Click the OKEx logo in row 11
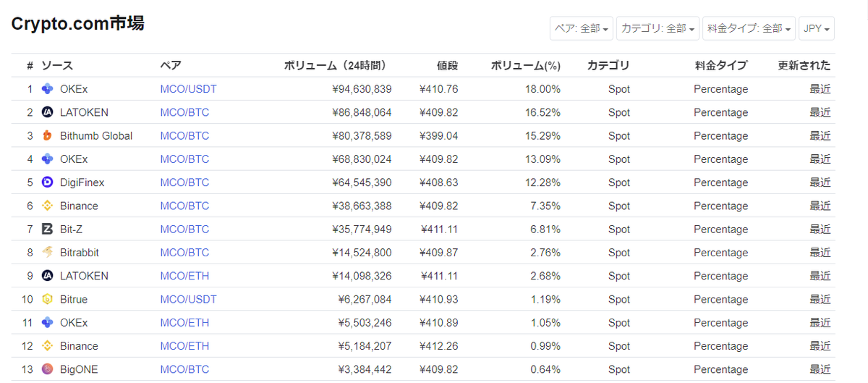The width and height of the screenshot is (868, 383). pyautogui.click(x=48, y=322)
